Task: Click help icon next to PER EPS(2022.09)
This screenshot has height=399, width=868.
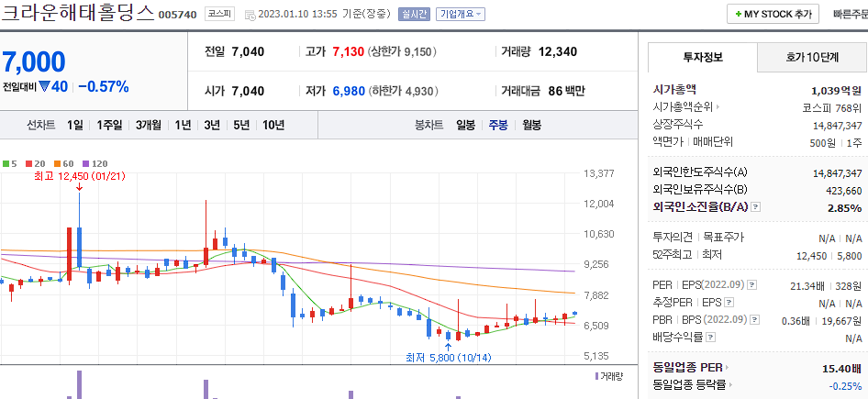Action: 751,285
